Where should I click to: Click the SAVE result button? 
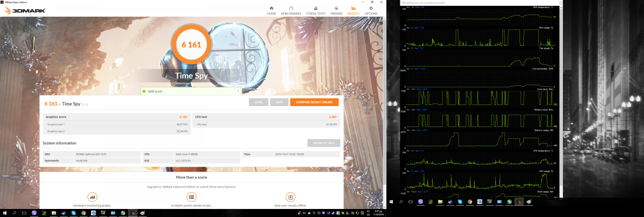(x=279, y=102)
